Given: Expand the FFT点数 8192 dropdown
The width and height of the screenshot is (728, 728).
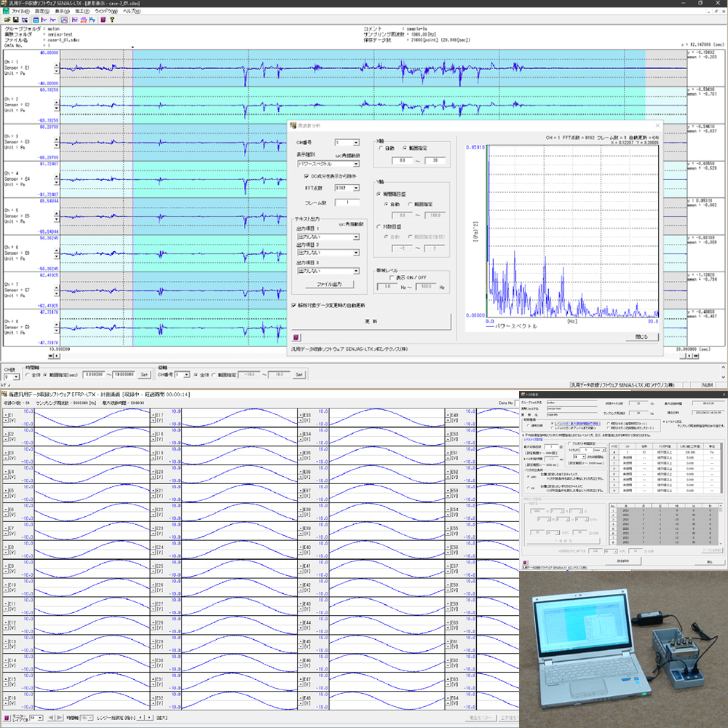Looking at the screenshot, I should click(x=356, y=188).
